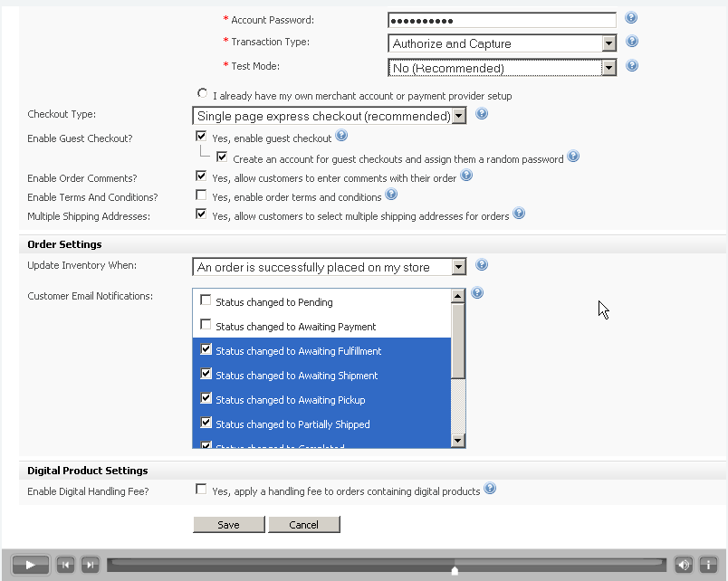Image resolution: width=728 pixels, height=581 pixels.
Task: Click the Save button
Action: pos(229,524)
